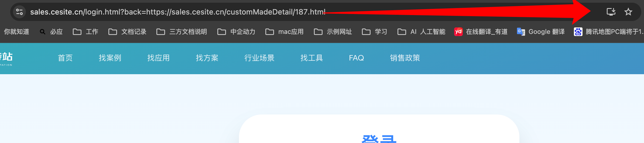Select 找案例 in the navigation bar

tap(110, 58)
